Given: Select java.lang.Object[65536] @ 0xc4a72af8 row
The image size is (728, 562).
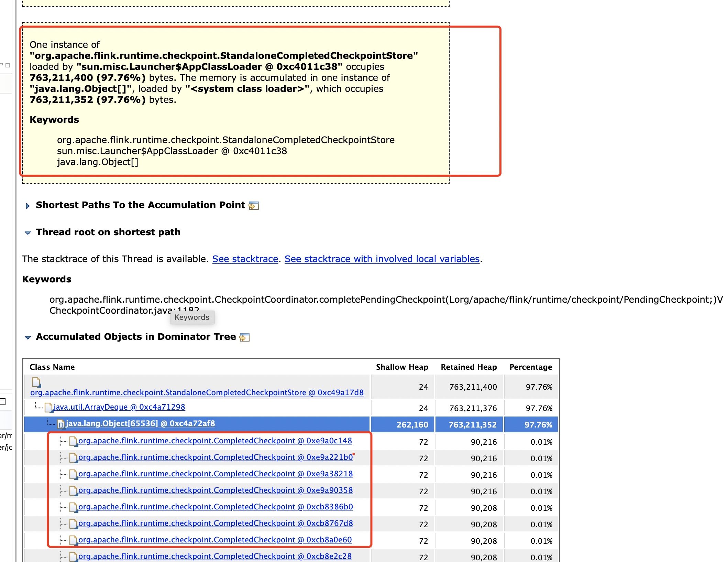Looking at the screenshot, I should [140, 423].
